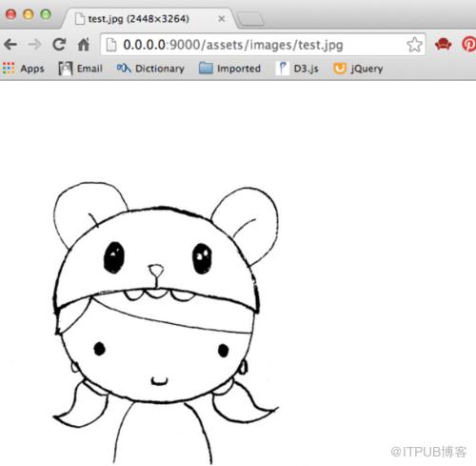This screenshot has width=476, height=466.
Task: Open the Dictionary bookmark
Action: pyautogui.click(x=150, y=69)
